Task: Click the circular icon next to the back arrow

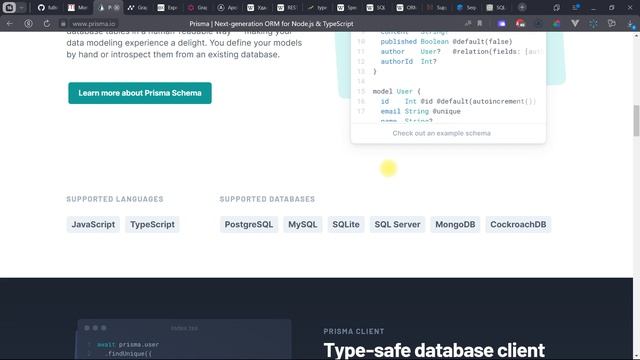Action: tap(28, 24)
